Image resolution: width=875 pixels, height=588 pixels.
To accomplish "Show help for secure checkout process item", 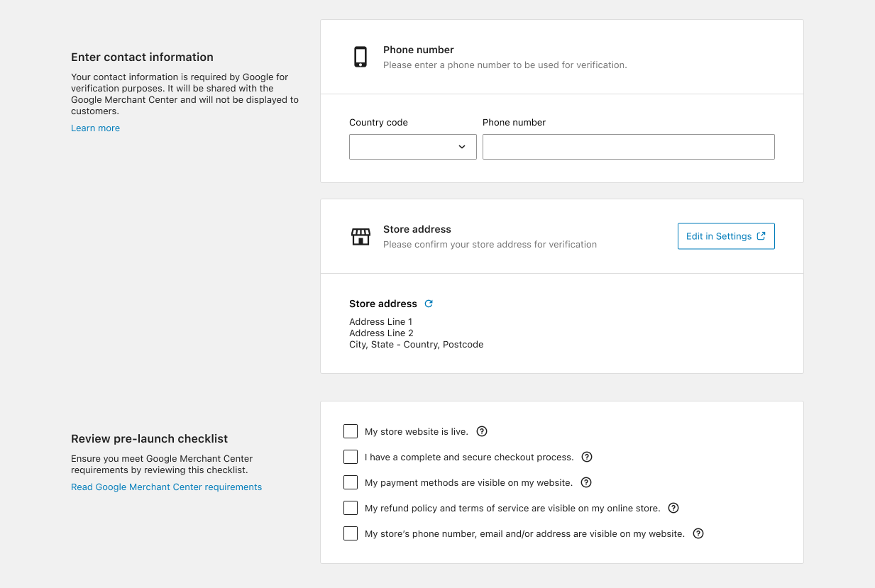I will (587, 457).
